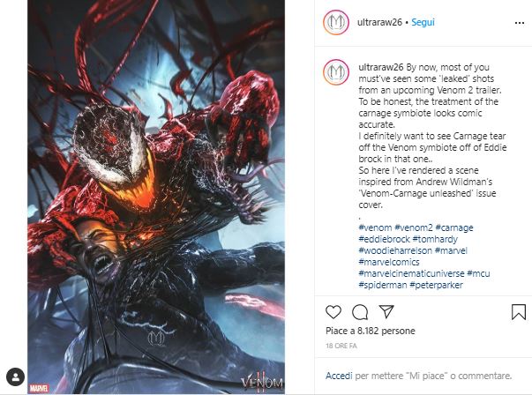Open the #marvelcinematicuniverse hashtag
The height and width of the screenshot is (395, 532).
[x=411, y=273]
